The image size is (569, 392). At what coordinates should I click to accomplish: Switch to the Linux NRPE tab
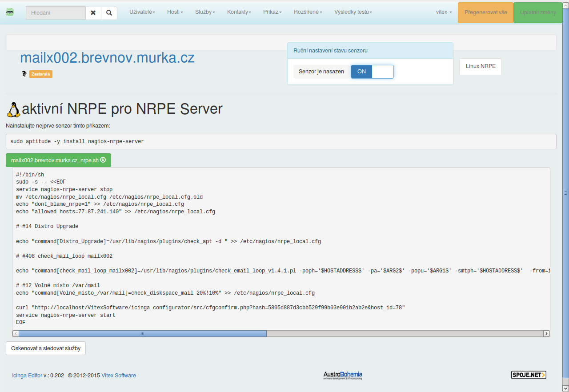coord(480,66)
